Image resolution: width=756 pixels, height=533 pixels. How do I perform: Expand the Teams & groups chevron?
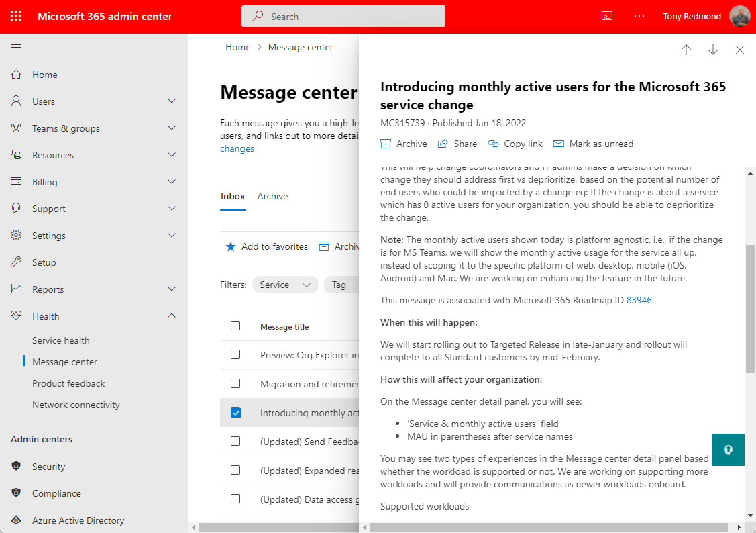(172, 128)
